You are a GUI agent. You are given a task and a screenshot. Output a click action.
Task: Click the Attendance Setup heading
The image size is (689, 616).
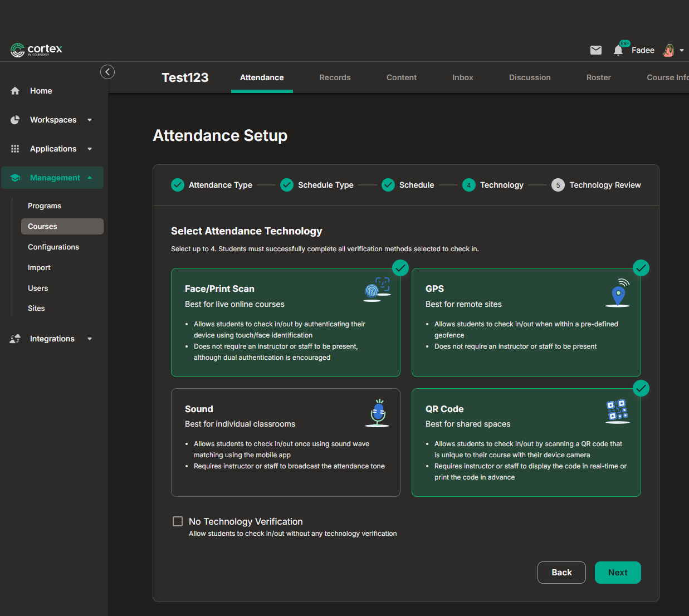pyautogui.click(x=220, y=136)
